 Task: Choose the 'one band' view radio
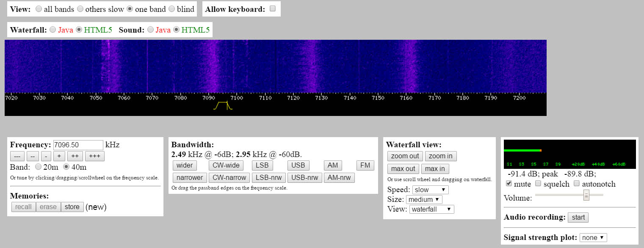point(130,9)
